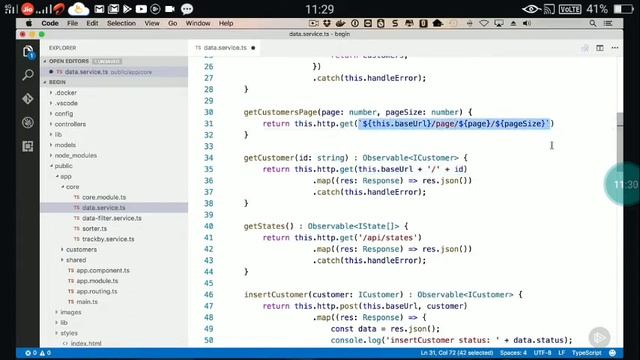The width and height of the screenshot is (640, 360).
Task: Open app.routing.ts file
Action: click(x=97, y=291)
